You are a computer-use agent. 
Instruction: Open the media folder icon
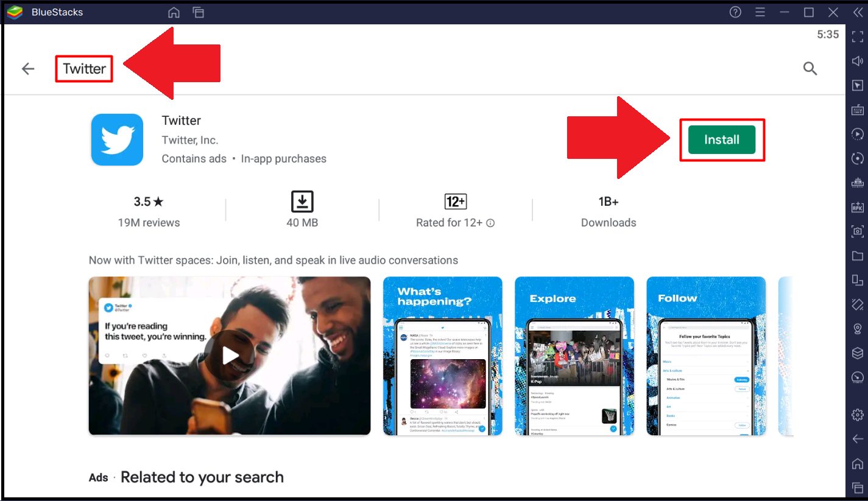coord(858,256)
